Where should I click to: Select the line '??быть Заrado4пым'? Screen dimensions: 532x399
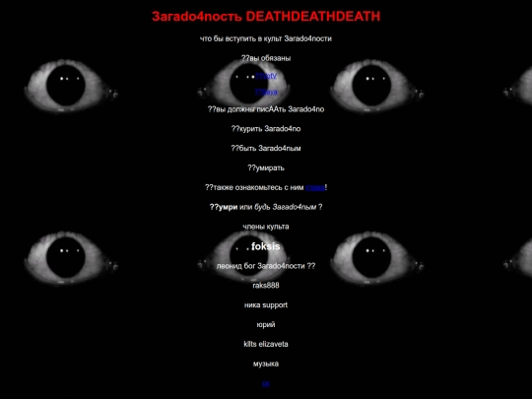266,148
